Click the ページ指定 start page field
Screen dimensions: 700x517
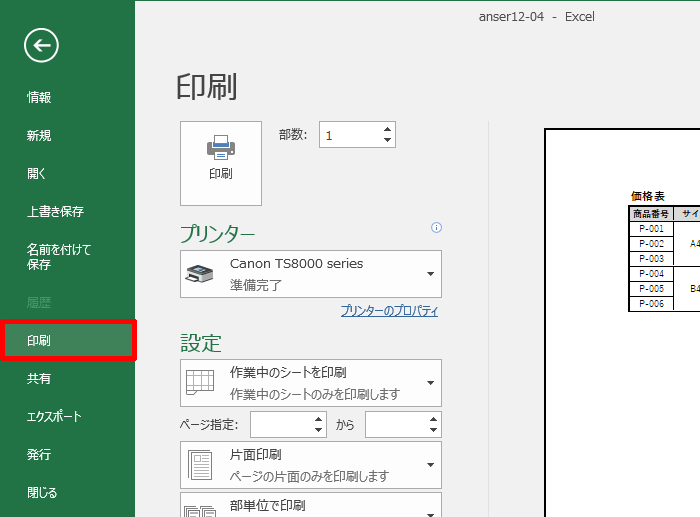pyautogui.click(x=282, y=425)
